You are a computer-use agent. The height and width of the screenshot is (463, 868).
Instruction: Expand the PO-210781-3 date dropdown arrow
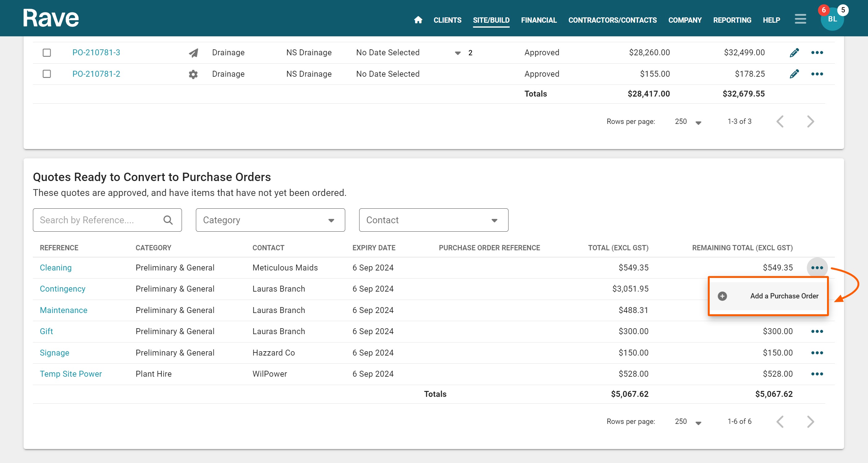[458, 53]
